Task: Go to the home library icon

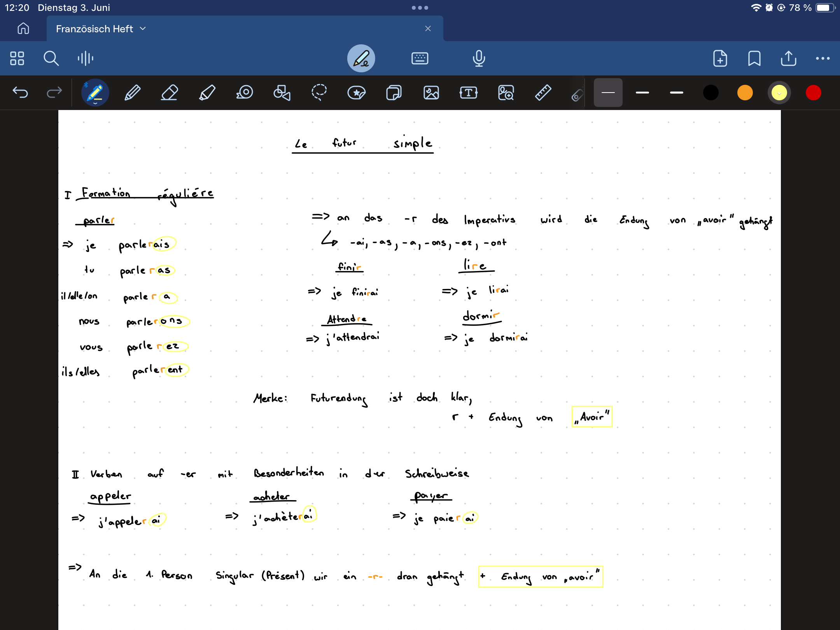Action: 23,28
